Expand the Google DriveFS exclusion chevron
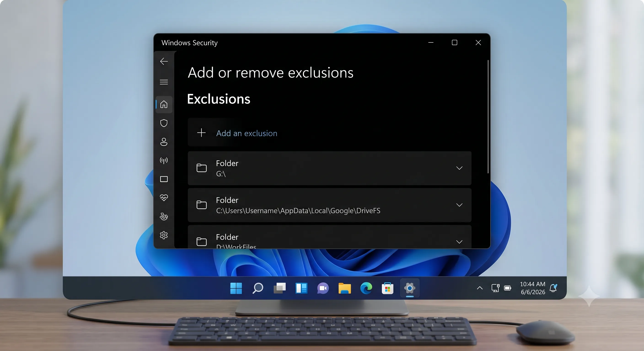 pos(459,205)
